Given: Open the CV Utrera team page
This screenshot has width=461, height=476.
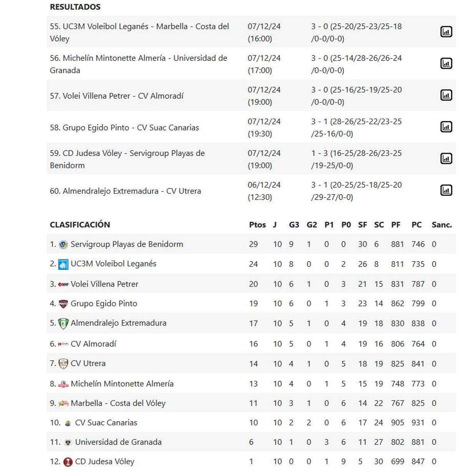Looking at the screenshot, I should (88, 363).
